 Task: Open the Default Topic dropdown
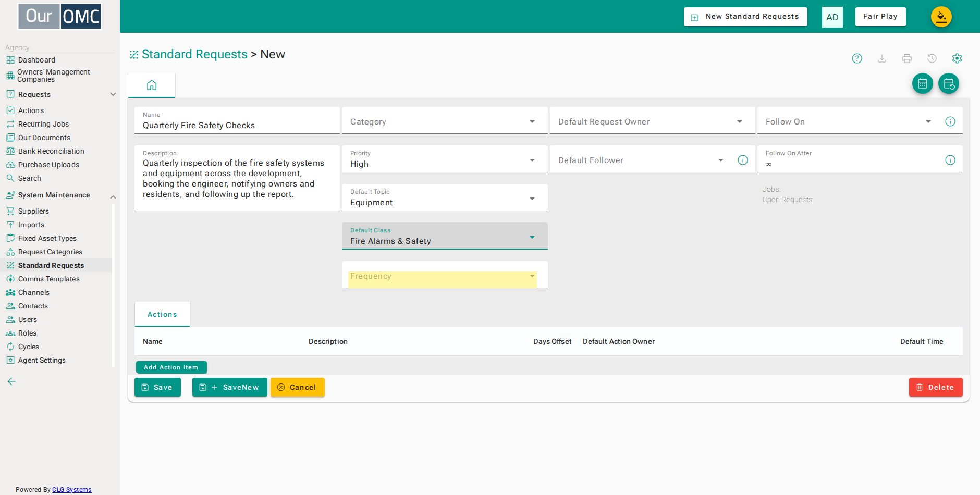coord(445,197)
